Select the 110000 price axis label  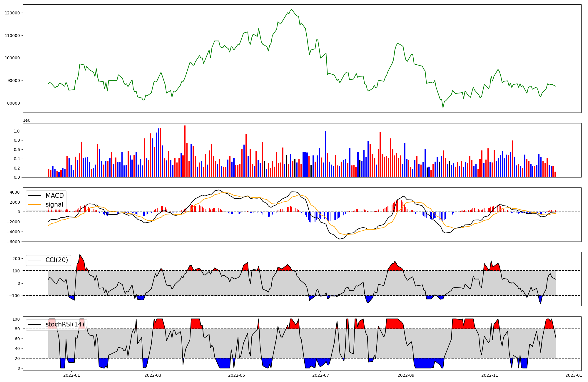click(x=12, y=36)
